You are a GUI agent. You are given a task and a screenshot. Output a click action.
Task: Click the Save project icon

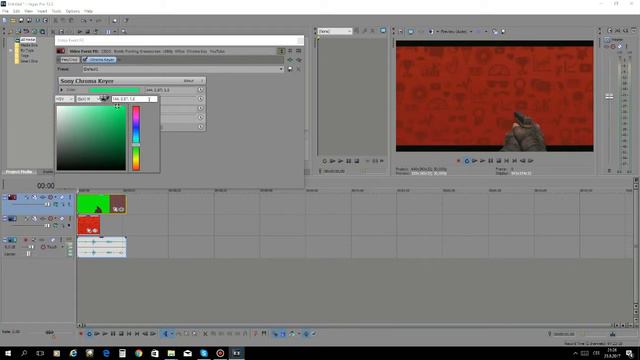pos(21,20)
